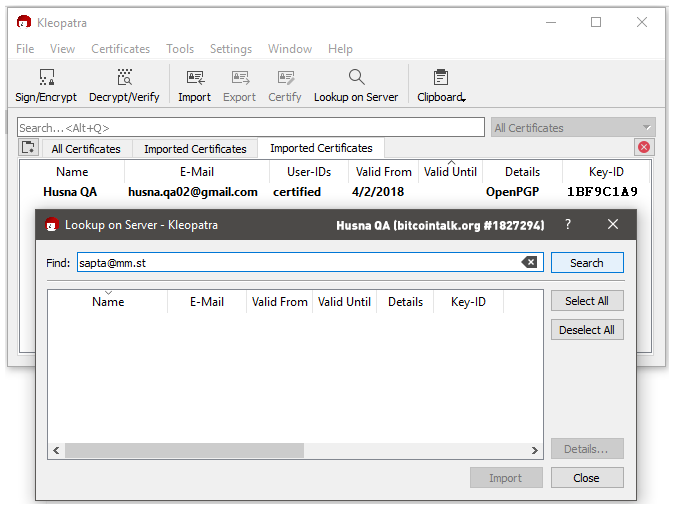Screen dimensions: 675x510
Task: Open the Clipboard toolbar dropdown
Action: (441, 86)
